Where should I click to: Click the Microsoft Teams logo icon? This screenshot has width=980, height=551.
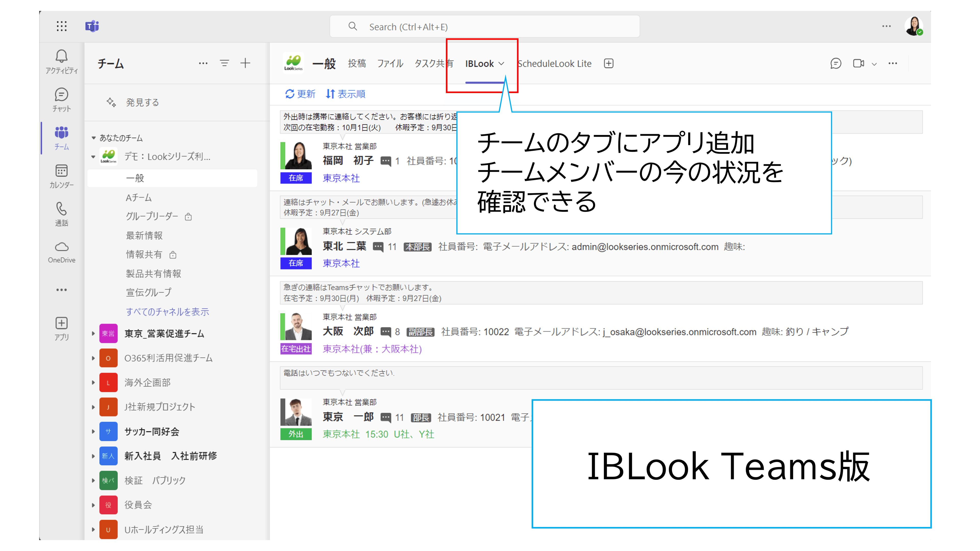coord(92,26)
